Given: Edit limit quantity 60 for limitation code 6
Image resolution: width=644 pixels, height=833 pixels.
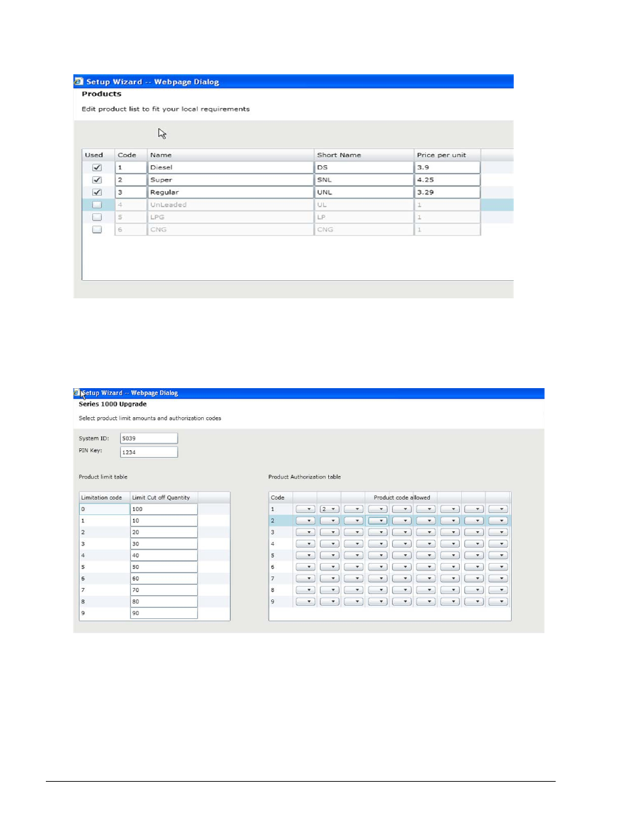Looking at the screenshot, I should click(164, 579).
